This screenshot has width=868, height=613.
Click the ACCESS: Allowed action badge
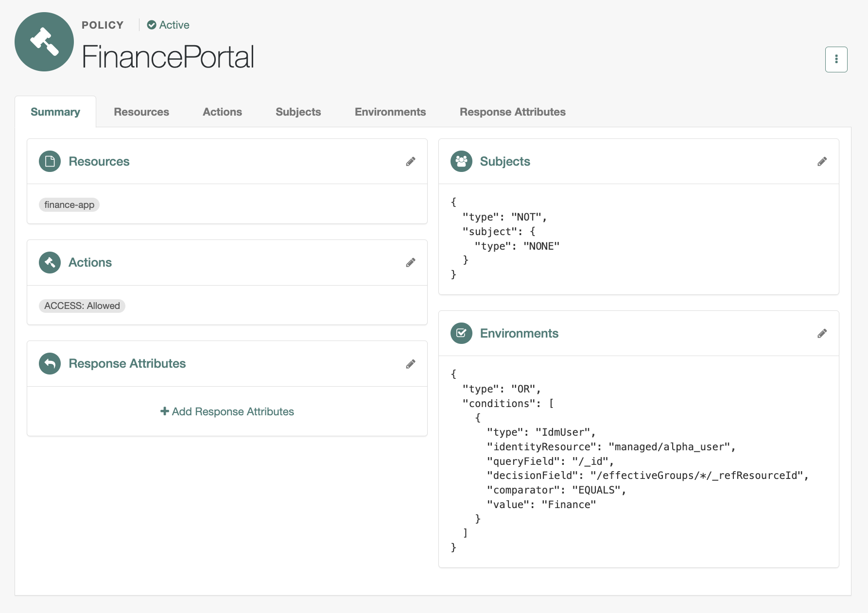tap(82, 306)
